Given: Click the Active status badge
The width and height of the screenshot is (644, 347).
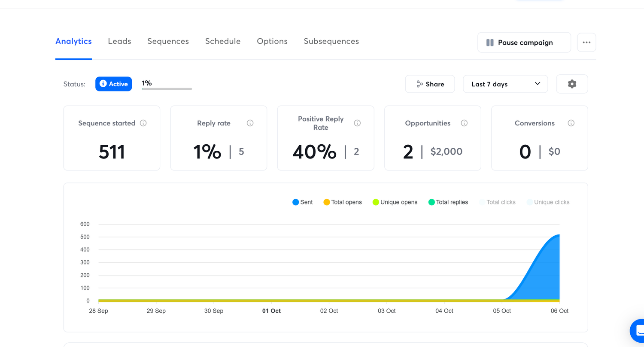Looking at the screenshot, I should tap(113, 84).
